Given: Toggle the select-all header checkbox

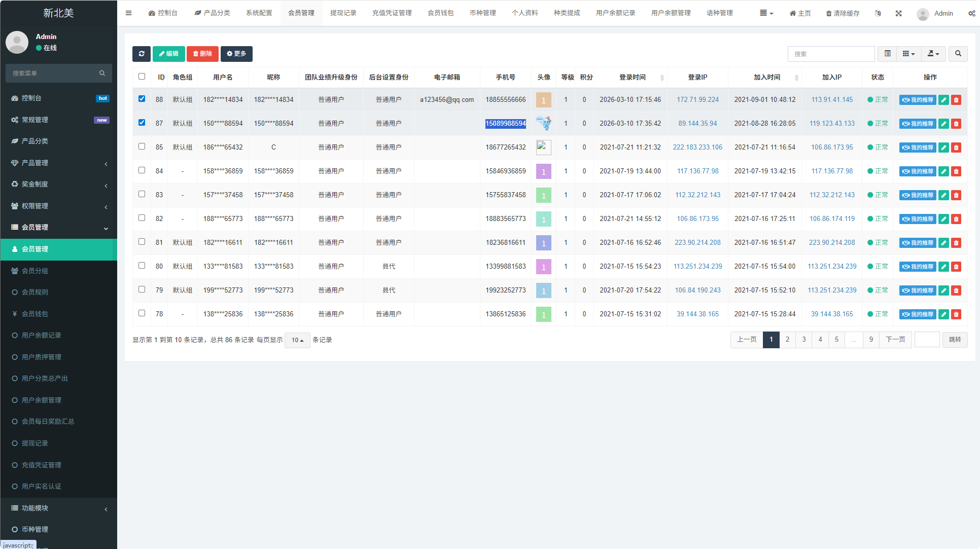Looking at the screenshot, I should pyautogui.click(x=142, y=77).
